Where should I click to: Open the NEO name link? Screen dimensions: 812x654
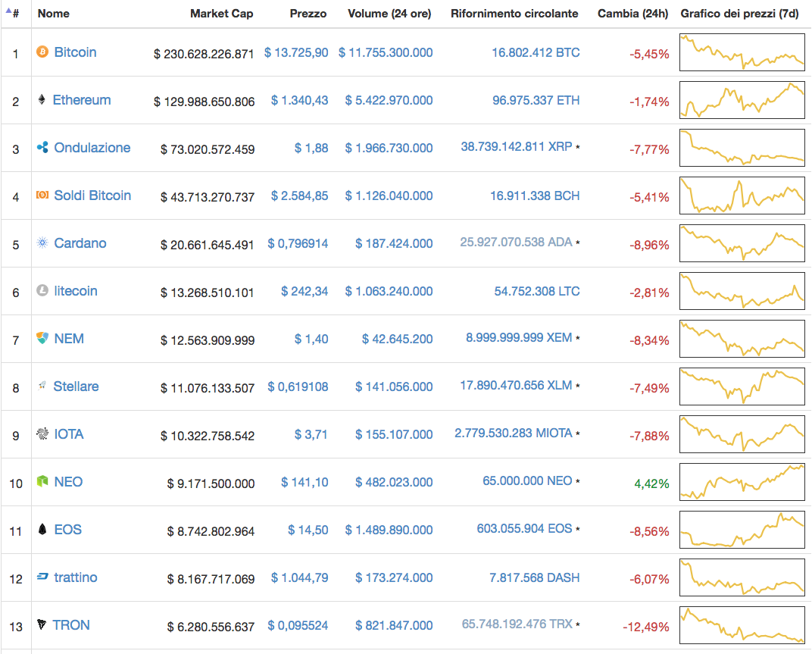tap(68, 481)
